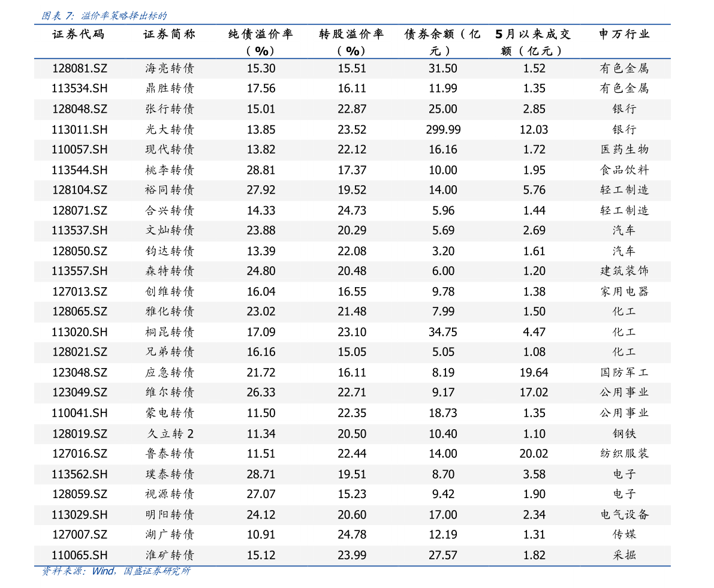The height and width of the screenshot is (588, 714).
Task: Select the 久立转2 bond name cell
Action: (x=170, y=434)
